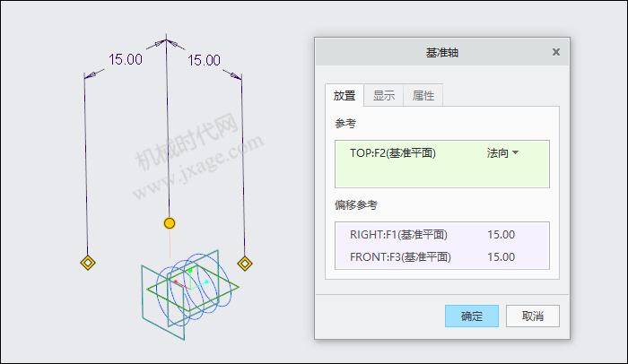This screenshot has height=364, width=628.
Task: Close the 基准轴 dialog with X
Action: (556, 52)
